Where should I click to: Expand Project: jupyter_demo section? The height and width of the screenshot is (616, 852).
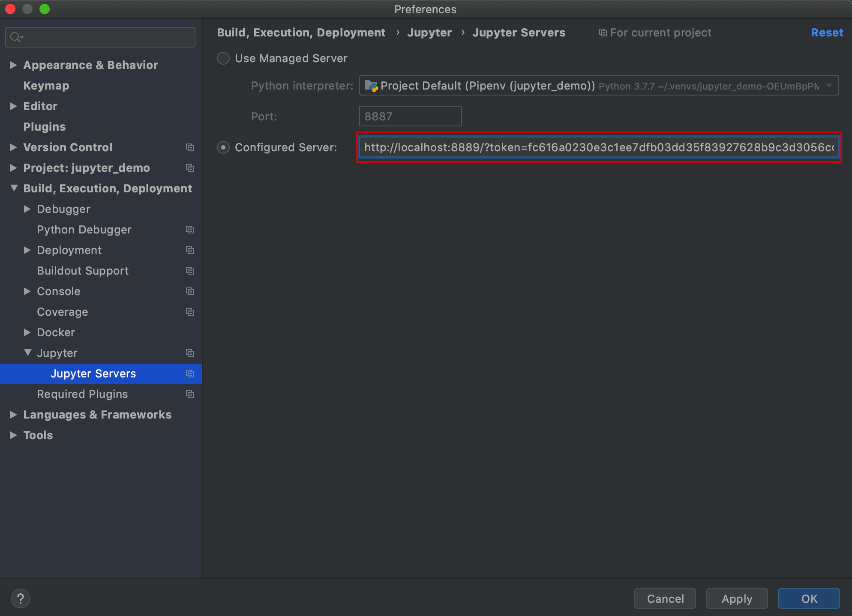click(x=13, y=168)
